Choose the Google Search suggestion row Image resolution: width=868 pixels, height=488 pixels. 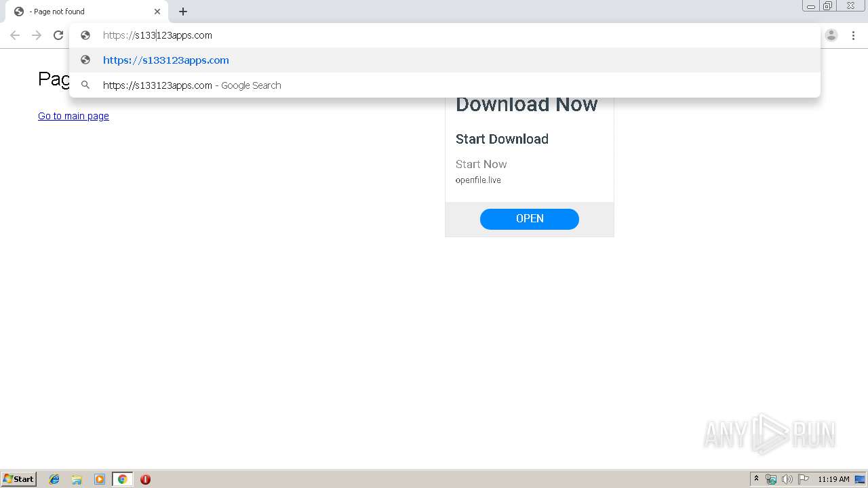445,85
